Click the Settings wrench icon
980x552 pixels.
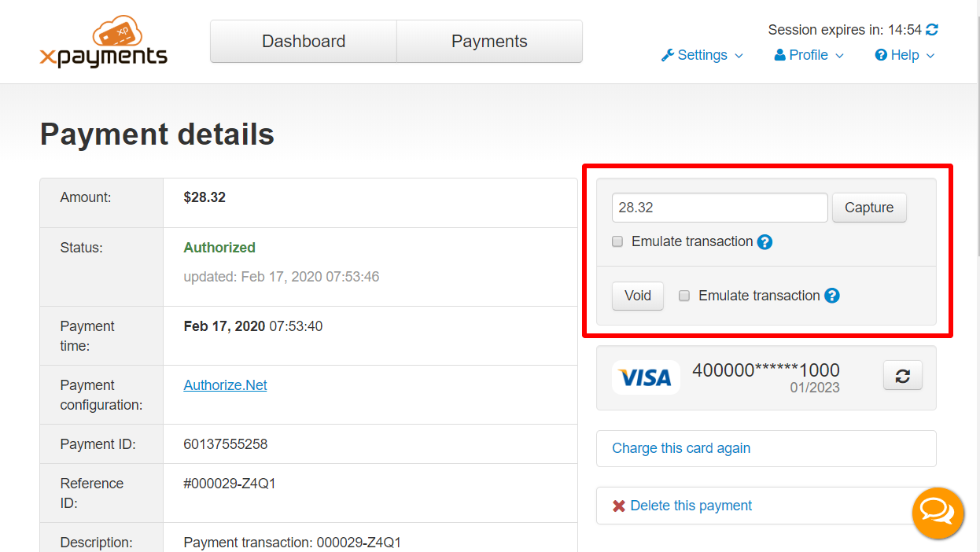(x=668, y=55)
